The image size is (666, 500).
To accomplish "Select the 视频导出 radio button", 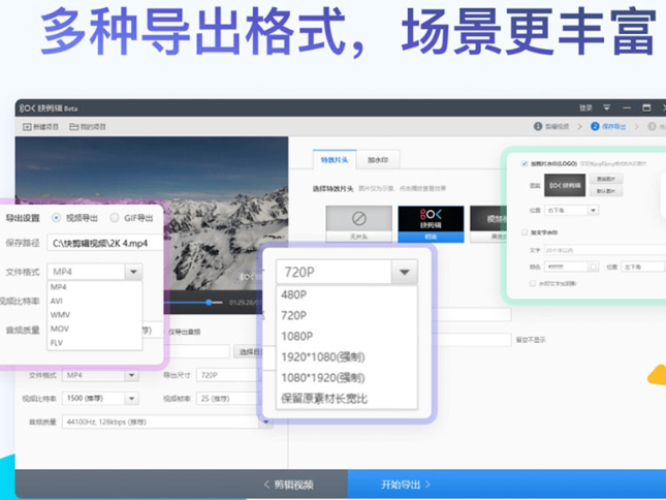I will point(56,218).
